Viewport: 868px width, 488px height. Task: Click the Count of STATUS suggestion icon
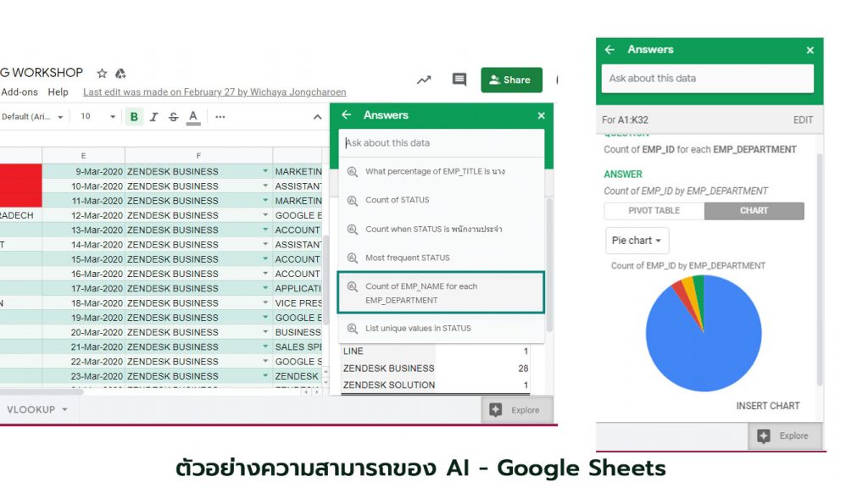point(352,200)
